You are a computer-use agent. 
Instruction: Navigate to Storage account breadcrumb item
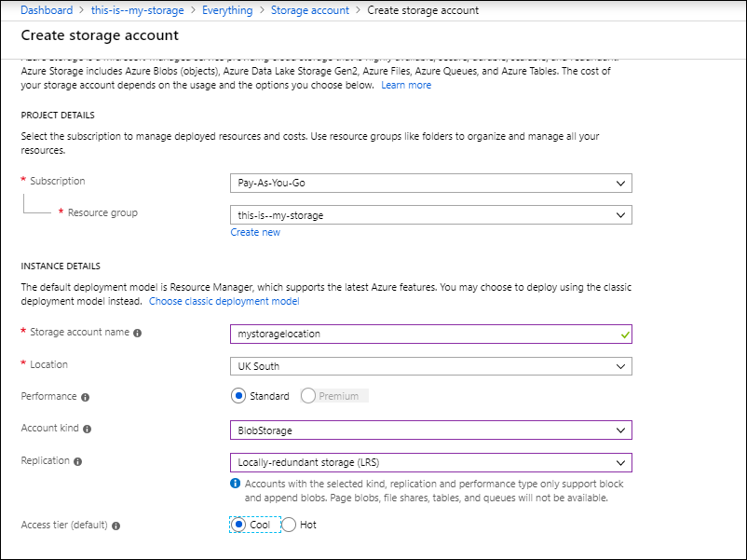point(309,10)
